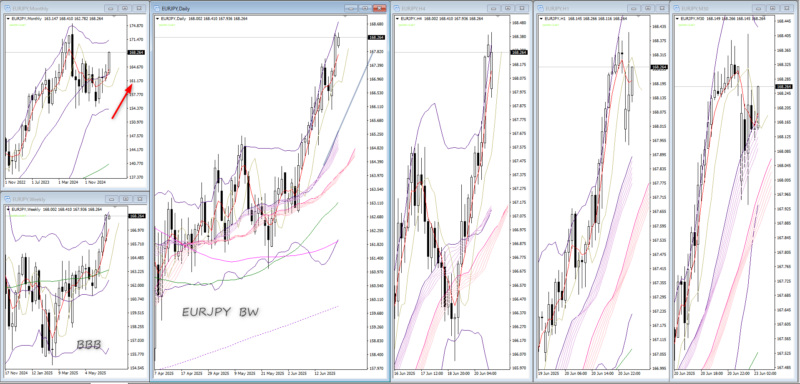Screen dimensions: 800x384
Task: Select the 'EURJPY BW' text label on Daily chart
Action: [220, 312]
